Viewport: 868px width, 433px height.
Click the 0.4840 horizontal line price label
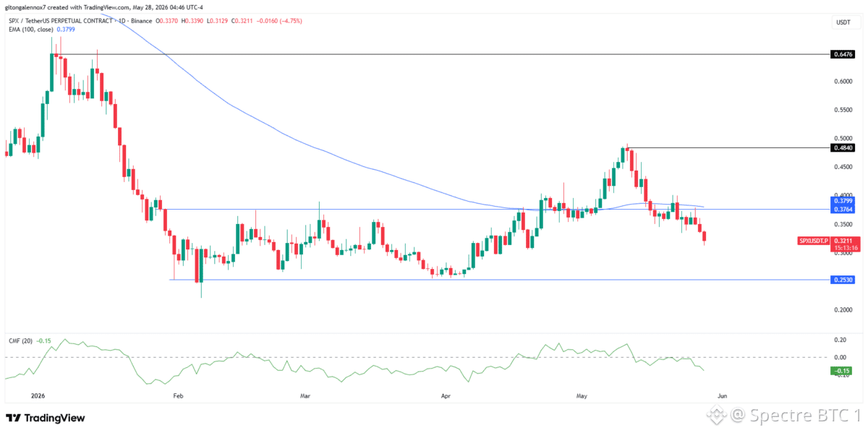click(x=843, y=147)
